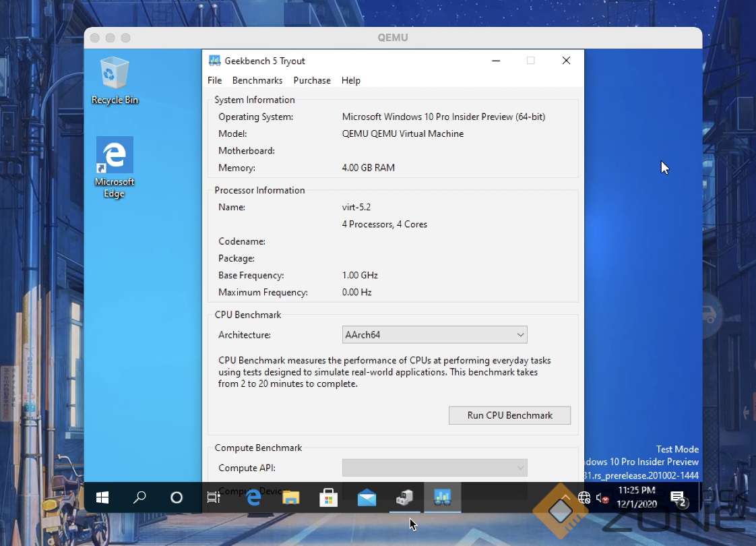The image size is (756, 546).
Task: Open the Action Center notifications icon
Action: coord(679,498)
